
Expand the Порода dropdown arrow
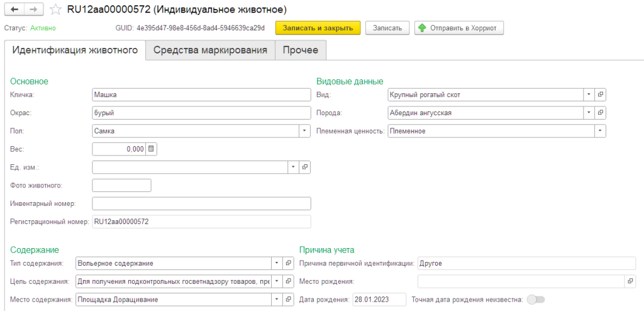[x=589, y=112]
